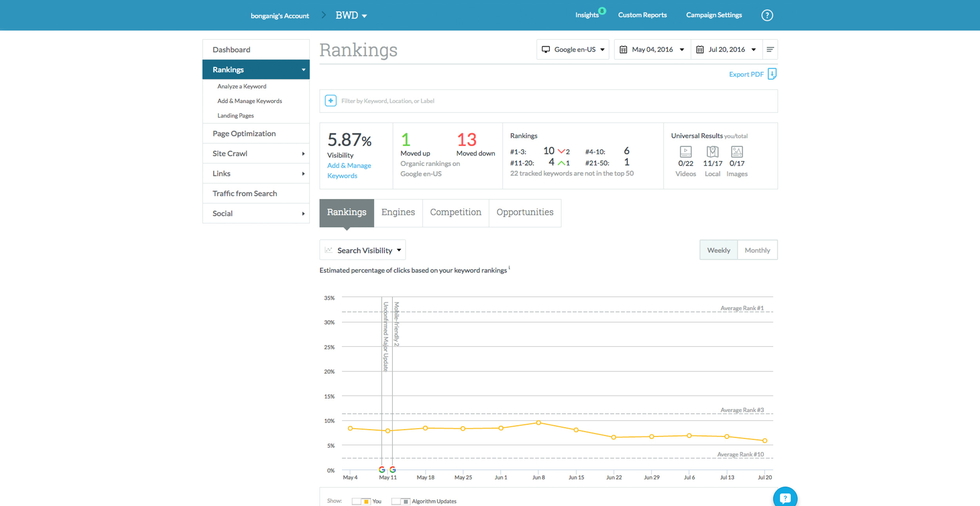The image size is (980, 506).
Task: Click the Images universal results icon
Action: [737, 152]
